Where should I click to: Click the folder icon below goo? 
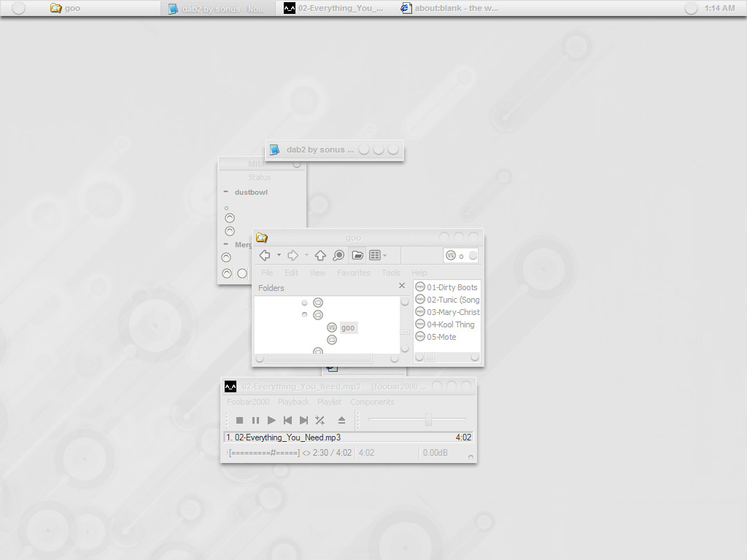click(332, 340)
